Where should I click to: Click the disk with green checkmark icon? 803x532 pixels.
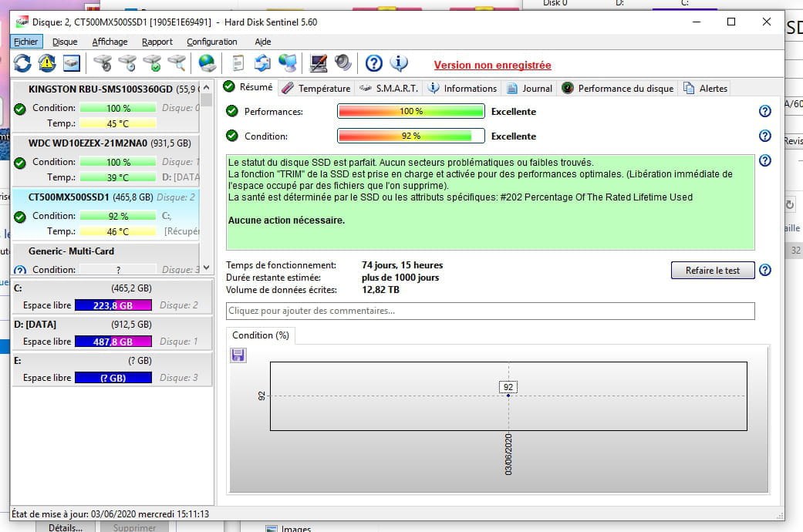point(152,63)
